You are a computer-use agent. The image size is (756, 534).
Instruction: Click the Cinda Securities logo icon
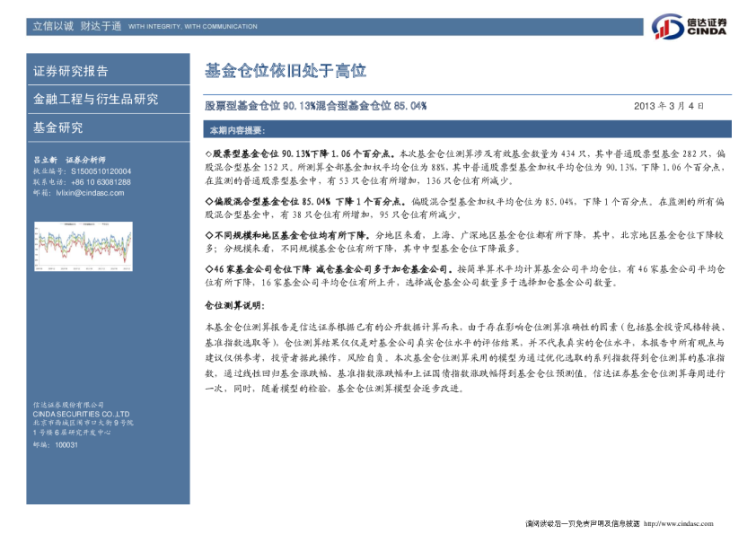[x=667, y=27]
